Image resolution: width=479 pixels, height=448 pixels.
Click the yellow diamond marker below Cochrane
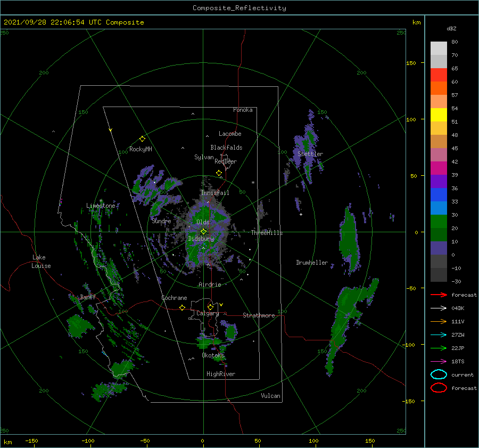click(x=183, y=308)
